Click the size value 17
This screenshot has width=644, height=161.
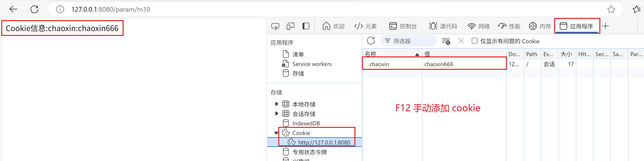(567, 64)
